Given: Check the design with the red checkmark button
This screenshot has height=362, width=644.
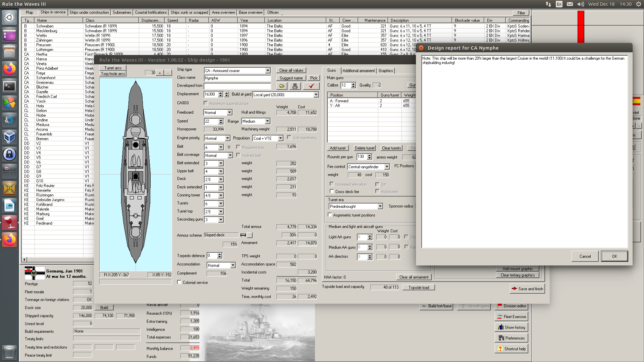Looking at the screenshot, I should (x=311, y=86).
